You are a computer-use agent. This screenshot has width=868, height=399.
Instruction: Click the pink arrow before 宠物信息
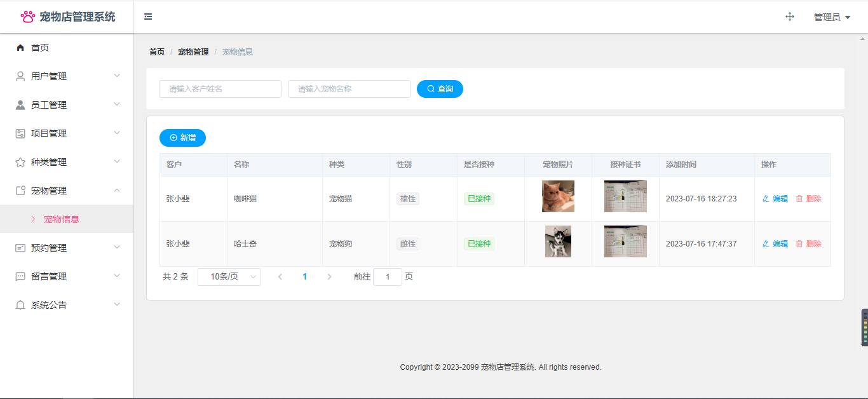click(33, 219)
